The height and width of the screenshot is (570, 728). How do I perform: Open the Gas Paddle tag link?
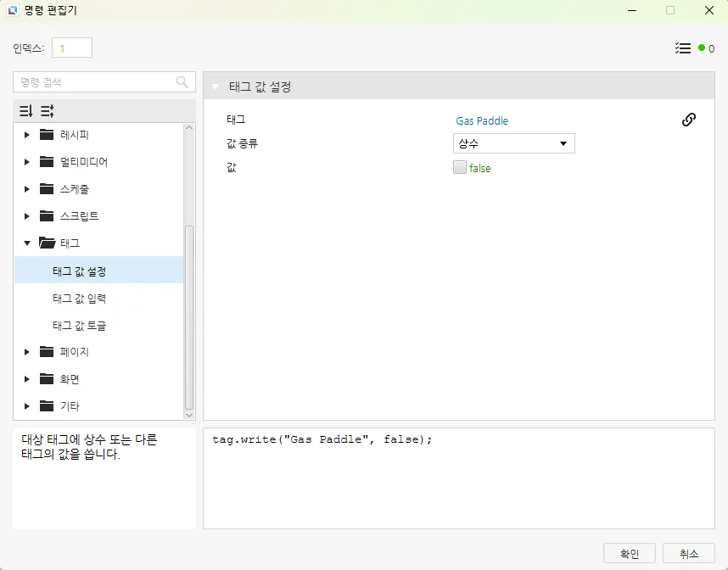(482, 120)
